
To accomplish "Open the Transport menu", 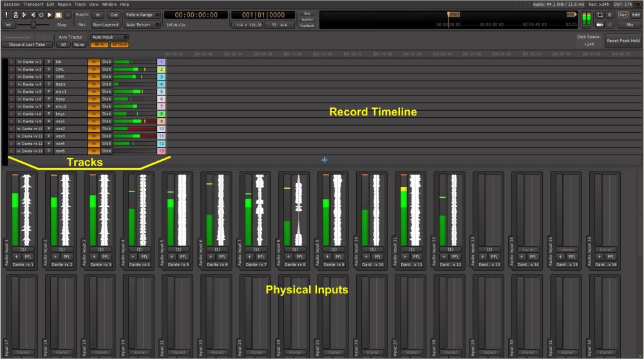I will (x=33, y=4).
